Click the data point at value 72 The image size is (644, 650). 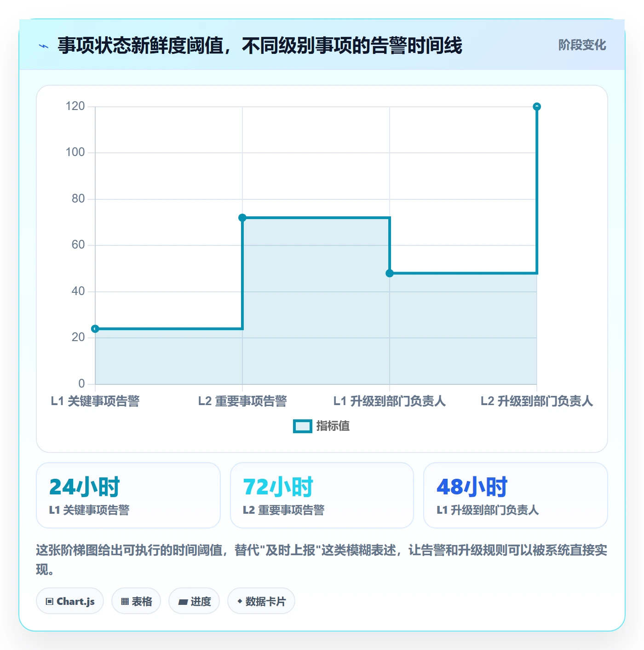[x=242, y=218]
